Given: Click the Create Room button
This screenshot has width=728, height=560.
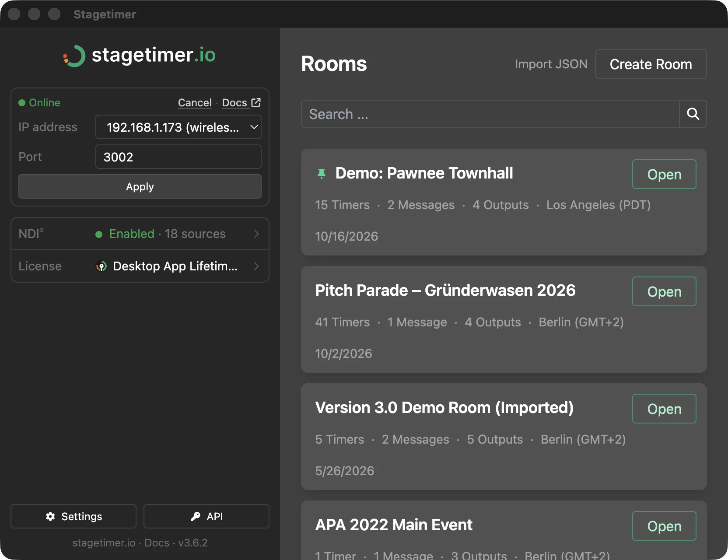Looking at the screenshot, I should pos(651,64).
